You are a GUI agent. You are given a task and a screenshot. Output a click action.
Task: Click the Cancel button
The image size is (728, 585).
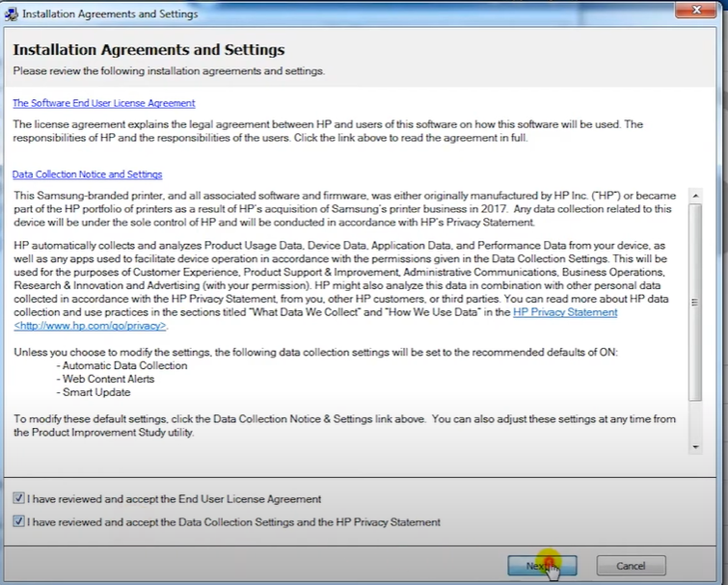click(631, 566)
